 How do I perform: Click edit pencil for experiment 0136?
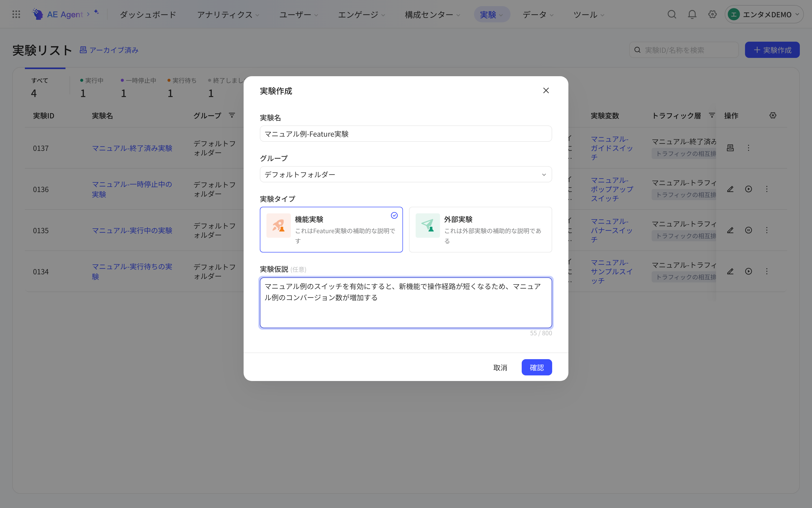click(730, 189)
